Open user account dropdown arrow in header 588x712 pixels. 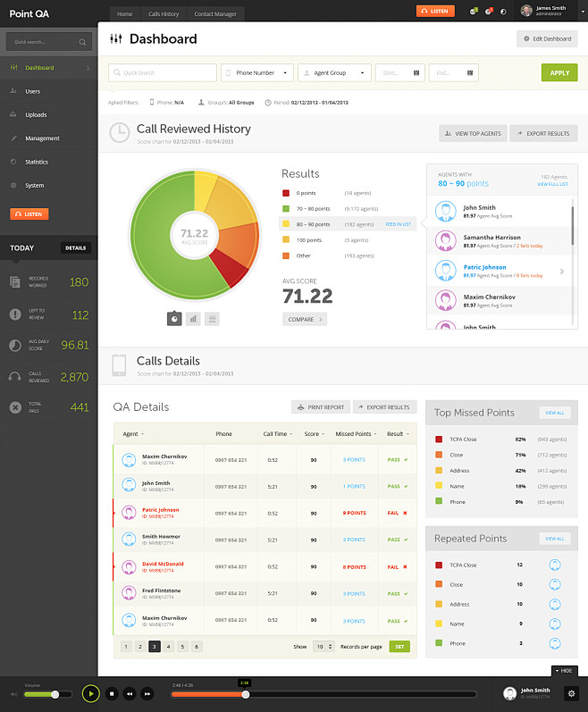click(583, 12)
